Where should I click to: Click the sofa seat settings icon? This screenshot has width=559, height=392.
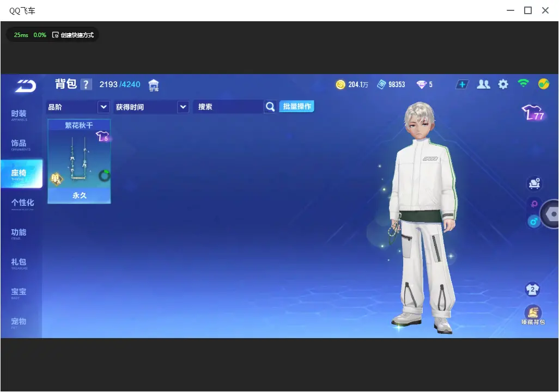tap(534, 183)
